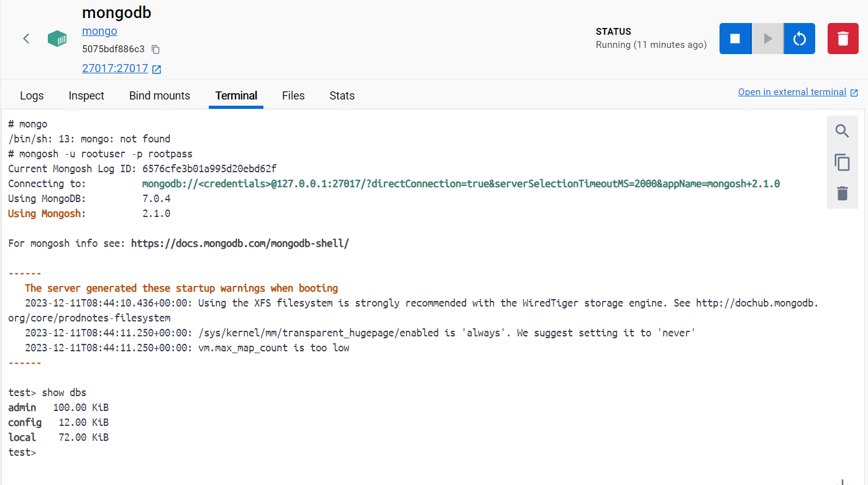This screenshot has width=868, height=485.
Task: Click the vm.max_map_count warning line
Action: (x=187, y=348)
